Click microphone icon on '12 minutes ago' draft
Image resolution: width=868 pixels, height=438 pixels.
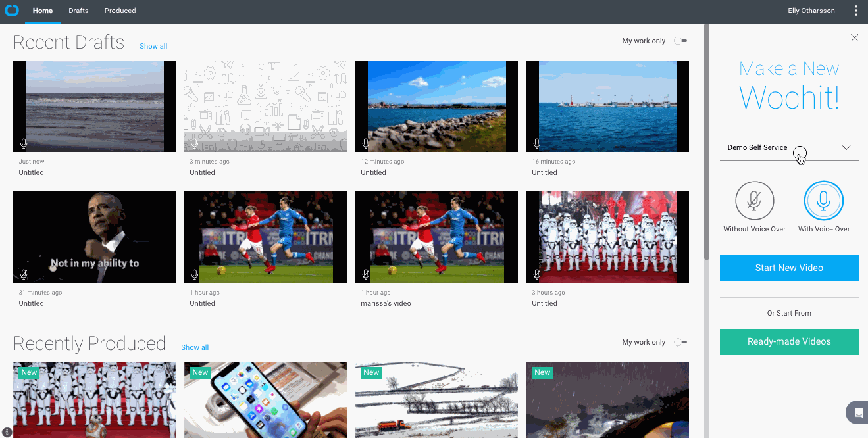point(366,143)
